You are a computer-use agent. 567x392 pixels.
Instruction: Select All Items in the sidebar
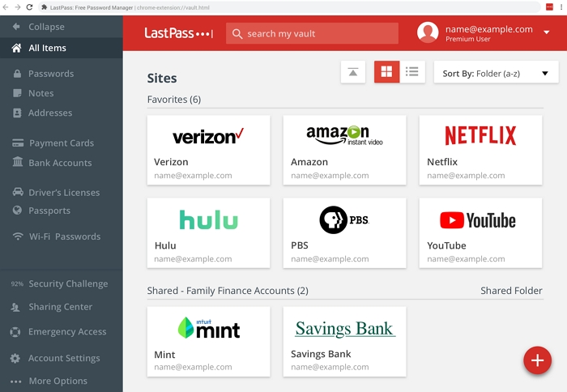tap(62, 48)
